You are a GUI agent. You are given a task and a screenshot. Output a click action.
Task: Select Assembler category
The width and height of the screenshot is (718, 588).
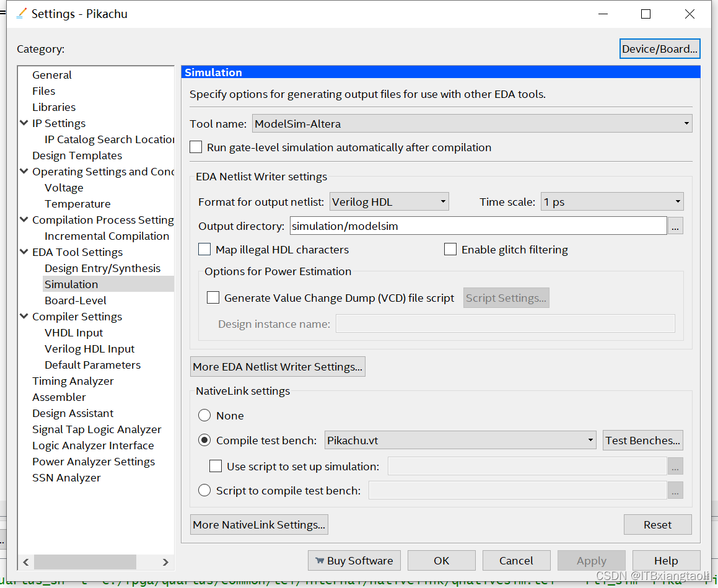[x=59, y=397]
